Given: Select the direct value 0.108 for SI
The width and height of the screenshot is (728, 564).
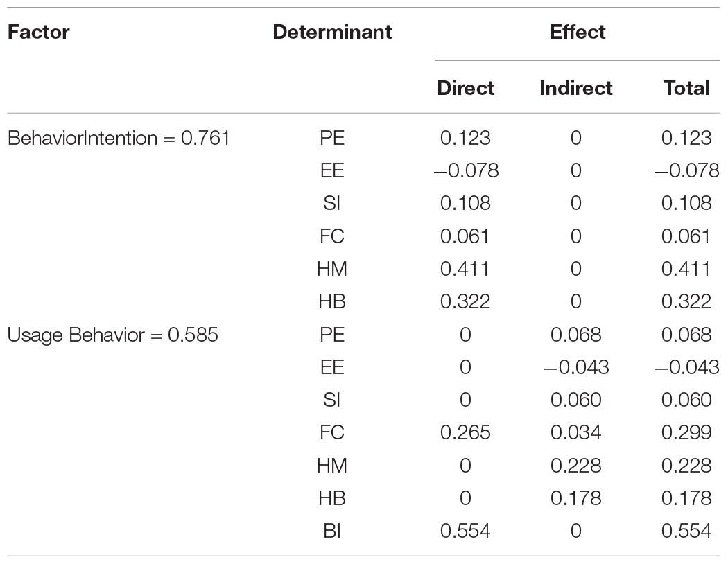Looking at the screenshot, I should [x=465, y=204].
